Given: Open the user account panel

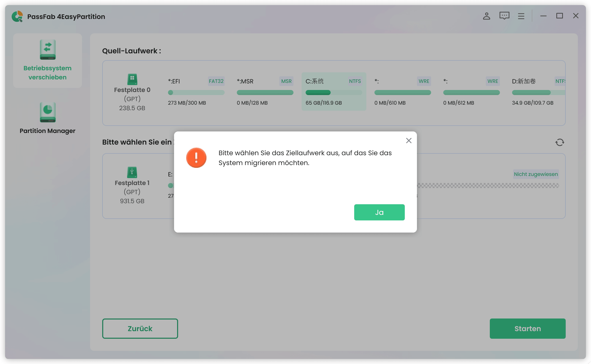Looking at the screenshot, I should (x=486, y=16).
